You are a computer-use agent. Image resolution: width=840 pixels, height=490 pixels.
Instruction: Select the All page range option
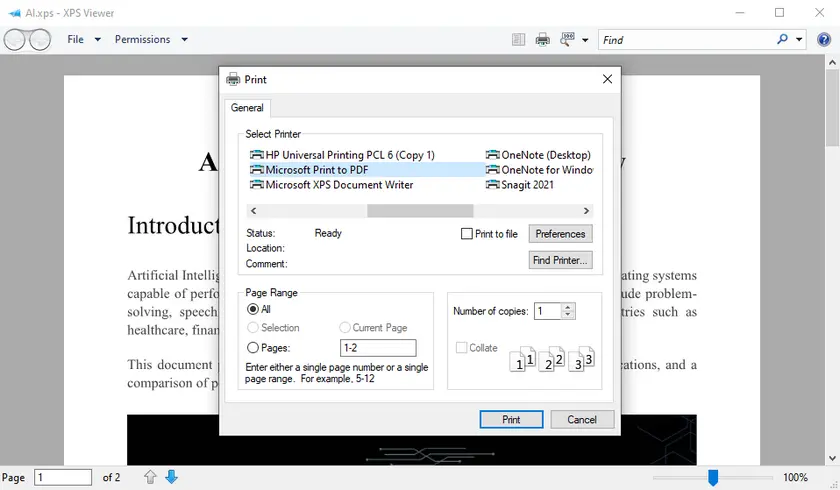click(x=253, y=309)
